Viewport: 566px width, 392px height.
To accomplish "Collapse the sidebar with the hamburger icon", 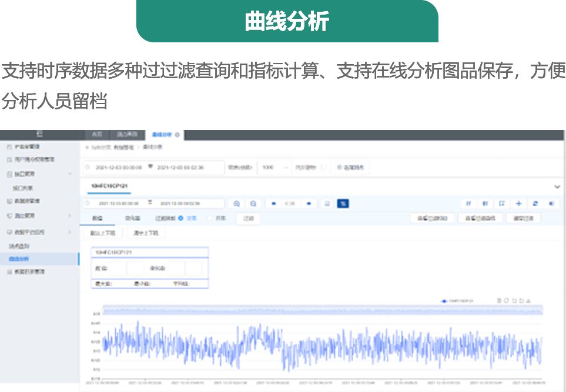I will pyautogui.click(x=39, y=134).
